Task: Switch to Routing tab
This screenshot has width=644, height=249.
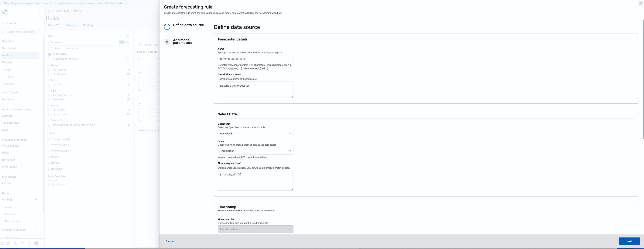Action: coord(88,25)
